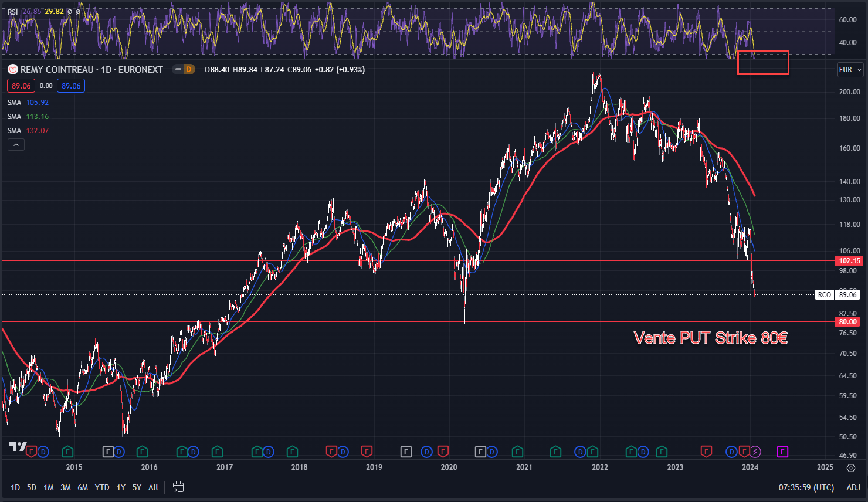868x502 pixels.
Task: Click the TradingView logo on the chart
Action: tap(18, 447)
